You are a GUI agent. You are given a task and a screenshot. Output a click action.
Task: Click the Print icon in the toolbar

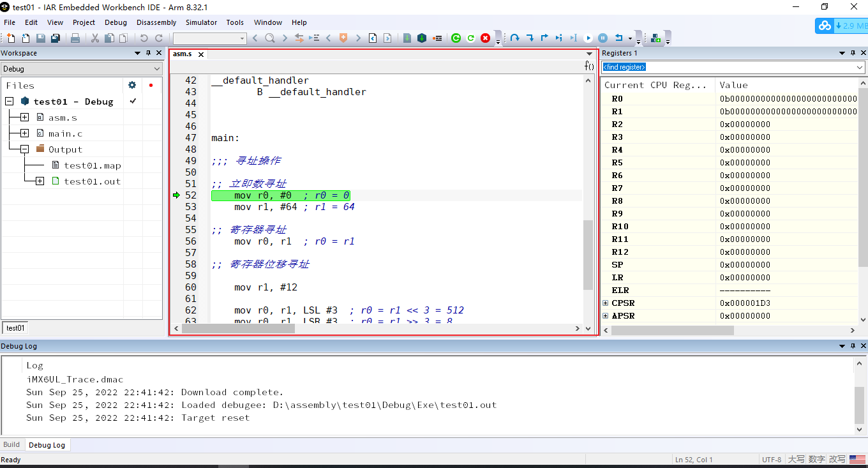click(x=75, y=38)
